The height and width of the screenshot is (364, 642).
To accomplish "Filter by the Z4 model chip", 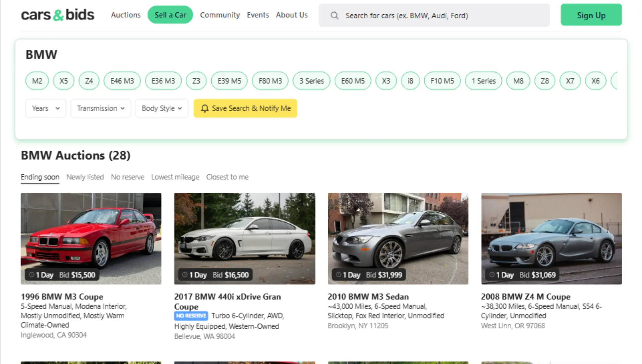I will 89,81.
